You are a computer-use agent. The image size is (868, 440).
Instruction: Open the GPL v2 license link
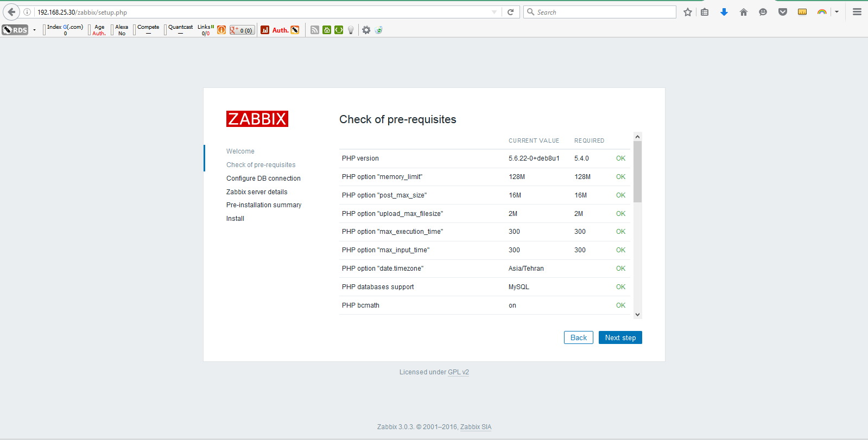[x=458, y=372]
